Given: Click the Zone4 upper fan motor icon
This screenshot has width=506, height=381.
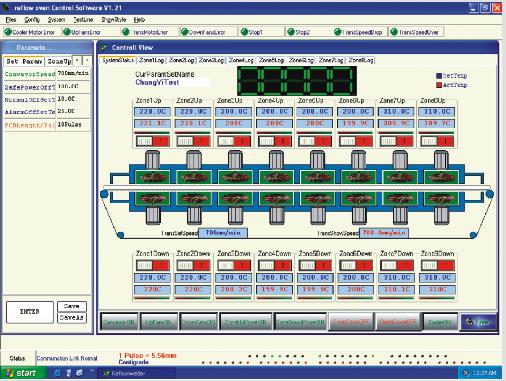Looking at the screenshot, I should click(276, 159).
